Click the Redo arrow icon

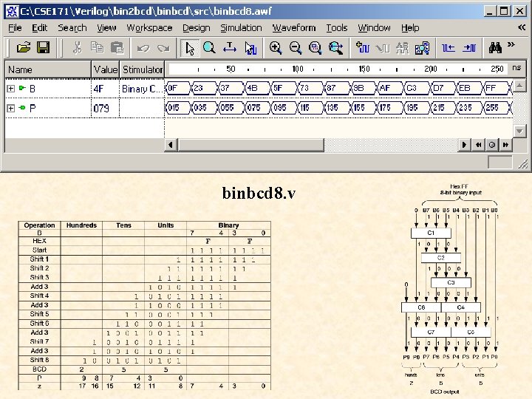click(163, 48)
